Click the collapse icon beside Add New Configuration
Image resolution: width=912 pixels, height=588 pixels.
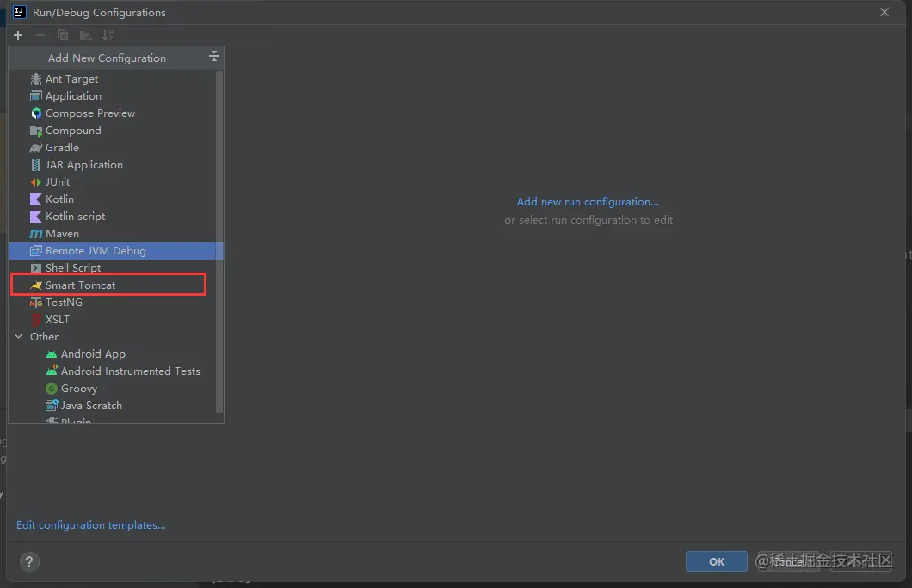[x=213, y=56]
